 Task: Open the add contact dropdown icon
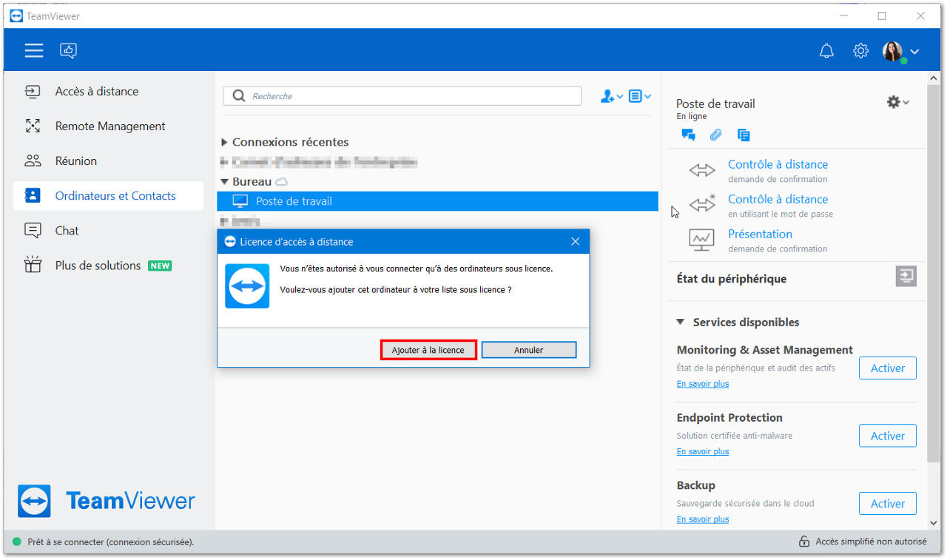[612, 96]
